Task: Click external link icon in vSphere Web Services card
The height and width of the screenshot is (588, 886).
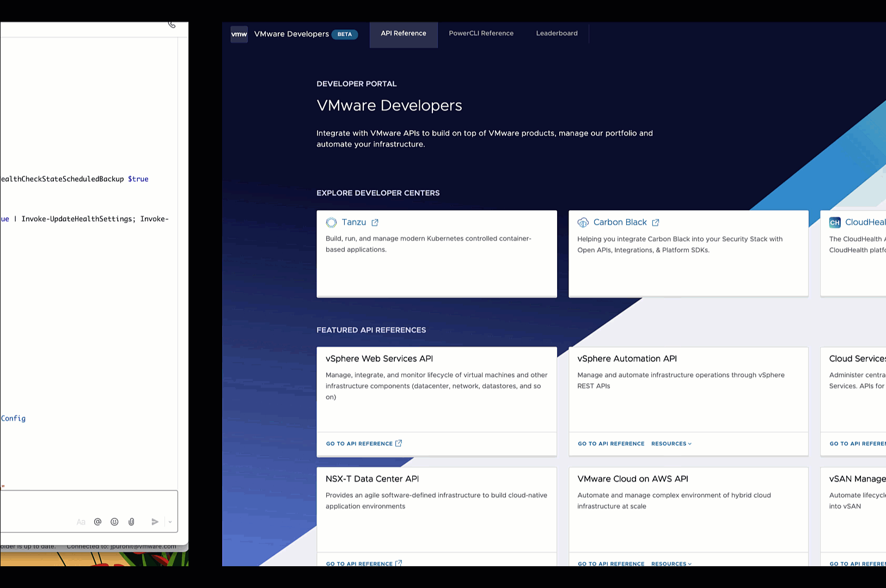Action: click(x=399, y=443)
